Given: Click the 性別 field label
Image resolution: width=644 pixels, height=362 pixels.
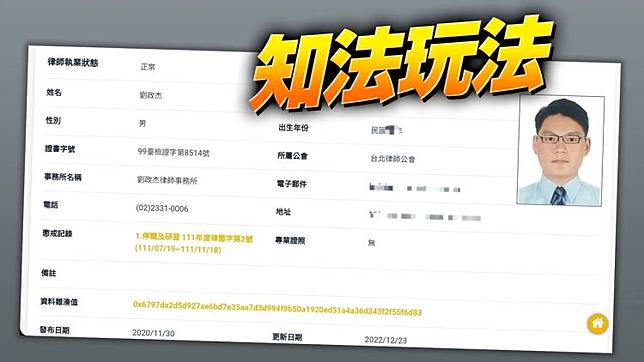Looking at the screenshot, I should (x=53, y=120).
